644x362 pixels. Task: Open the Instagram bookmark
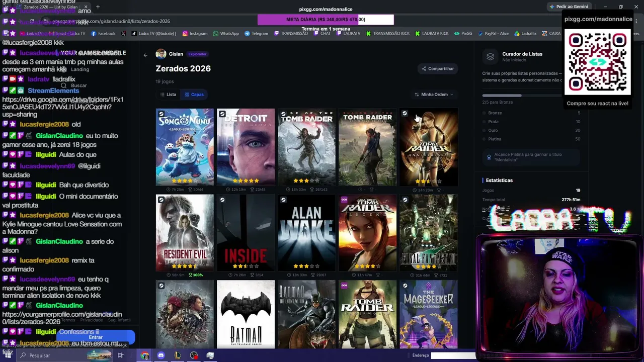195,34
